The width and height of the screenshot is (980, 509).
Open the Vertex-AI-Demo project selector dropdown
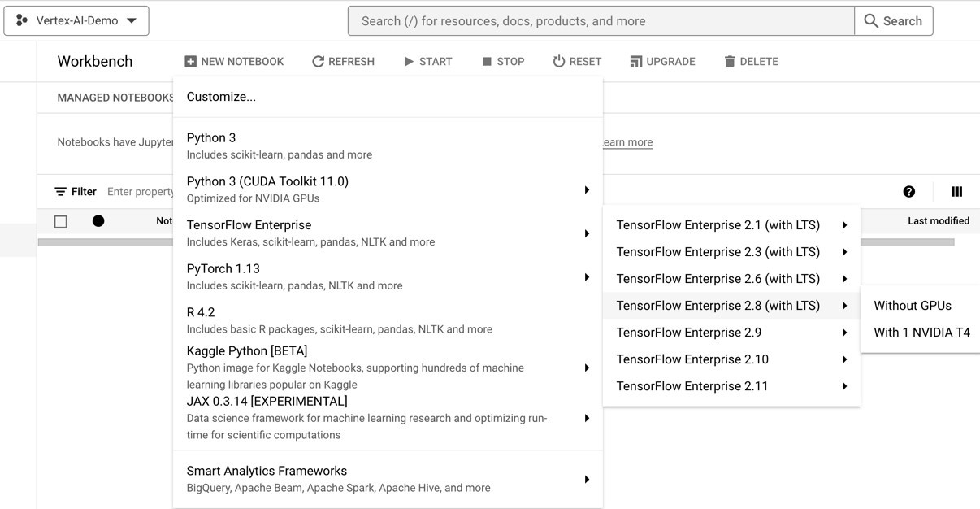[76, 20]
